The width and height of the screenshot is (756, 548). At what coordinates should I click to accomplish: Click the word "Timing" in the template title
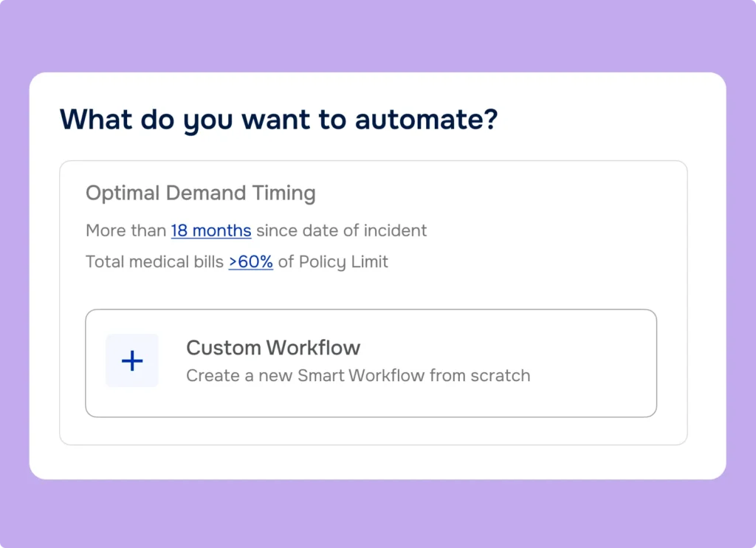(283, 193)
